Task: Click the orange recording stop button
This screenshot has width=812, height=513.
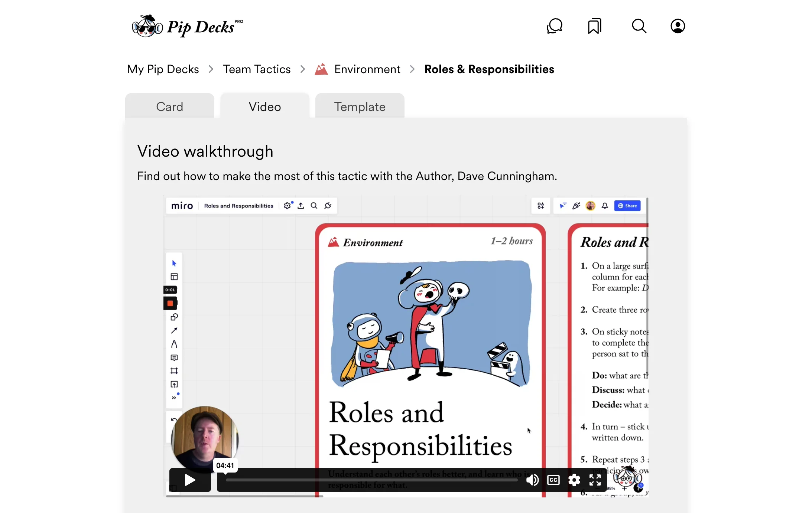Action: click(x=170, y=303)
